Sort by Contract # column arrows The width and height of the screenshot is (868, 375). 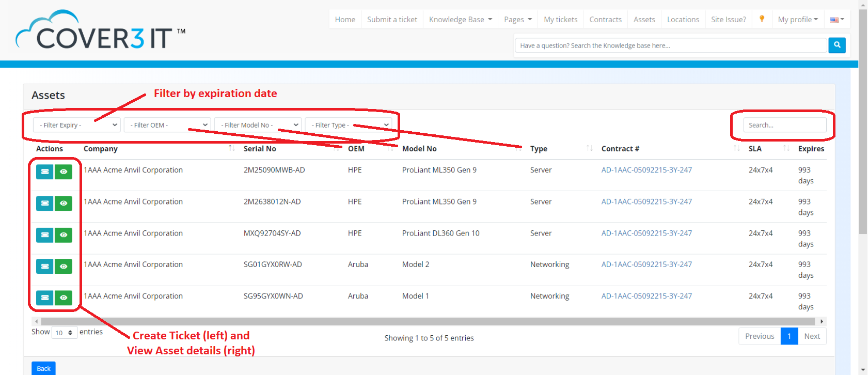point(737,149)
